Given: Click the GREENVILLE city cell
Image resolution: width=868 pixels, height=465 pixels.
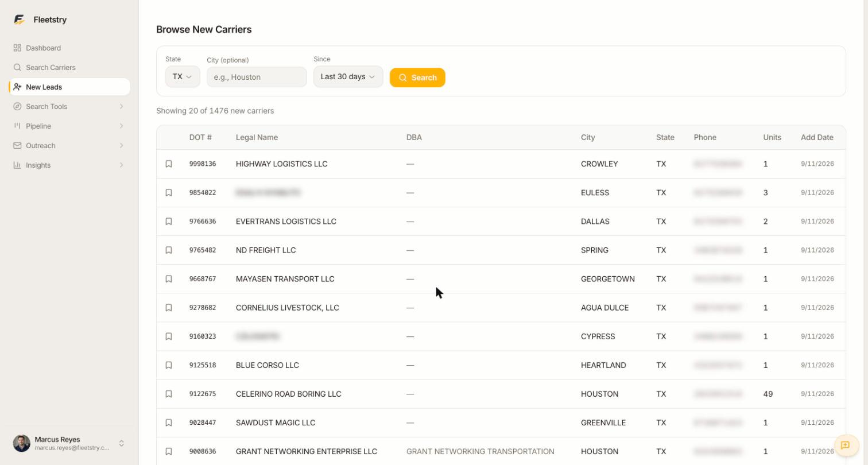Looking at the screenshot, I should (603, 423).
